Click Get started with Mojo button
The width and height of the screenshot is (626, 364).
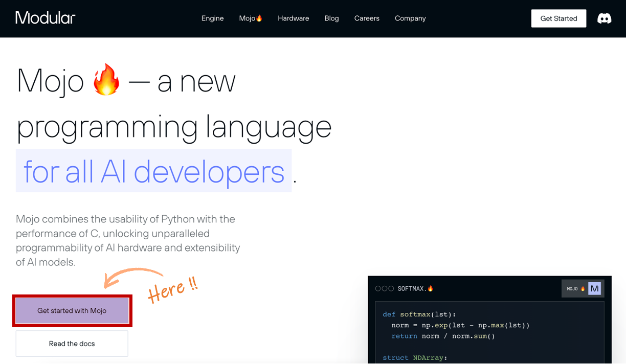(72, 311)
